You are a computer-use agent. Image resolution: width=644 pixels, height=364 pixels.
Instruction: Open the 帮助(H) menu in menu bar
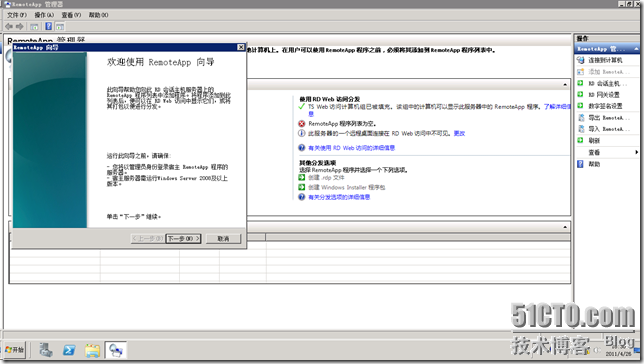point(98,15)
